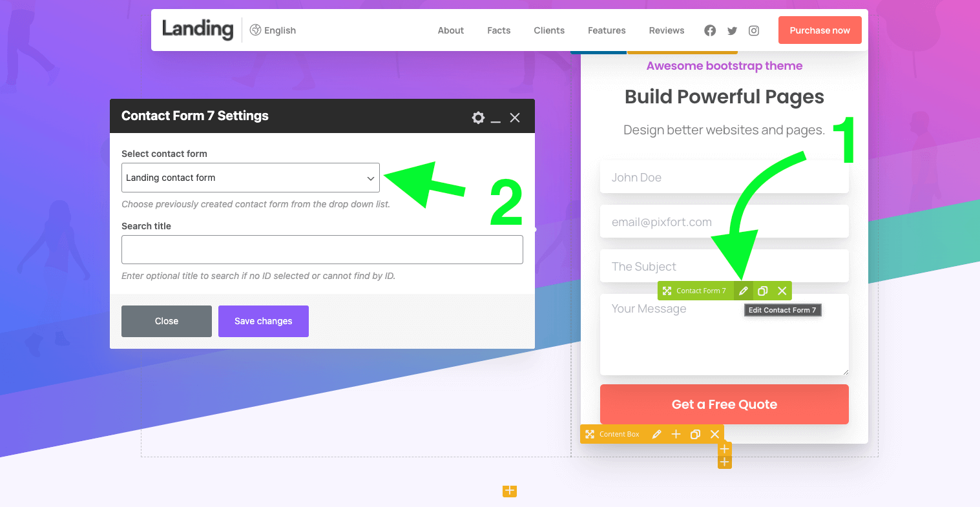Open settings gear in Contact Form 7 panel
The image size is (980, 507).
pyautogui.click(x=478, y=118)
